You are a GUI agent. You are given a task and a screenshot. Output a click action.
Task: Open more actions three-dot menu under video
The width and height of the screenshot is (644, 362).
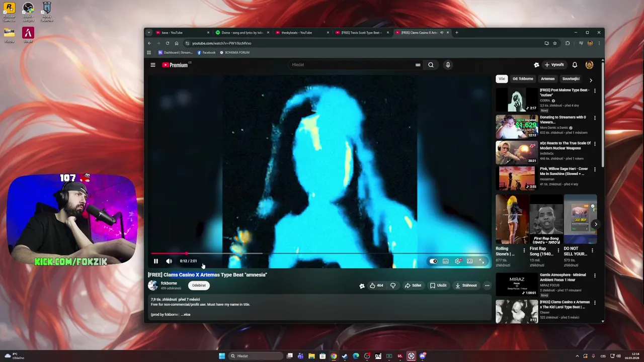[487, 286]
